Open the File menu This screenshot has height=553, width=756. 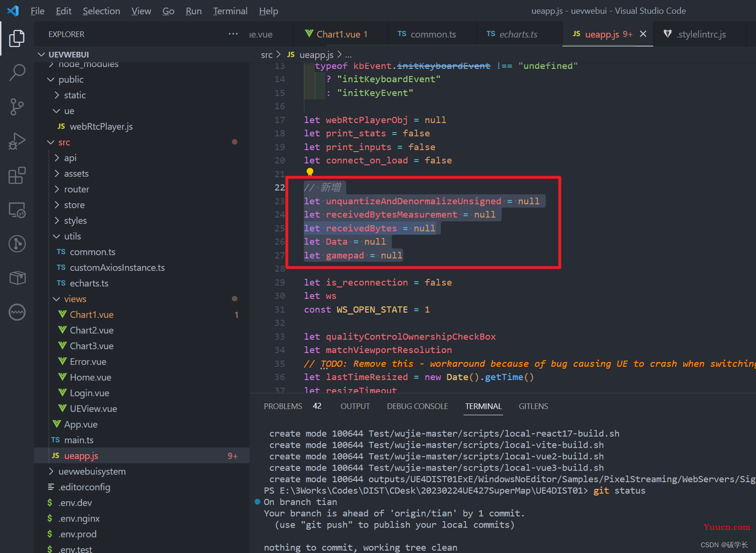click(38, 11)
